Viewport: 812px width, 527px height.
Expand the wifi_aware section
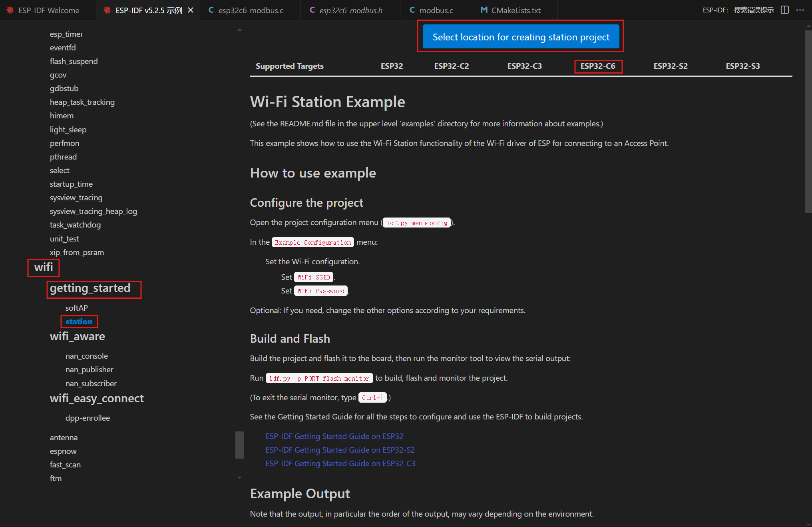coord(77,336)
